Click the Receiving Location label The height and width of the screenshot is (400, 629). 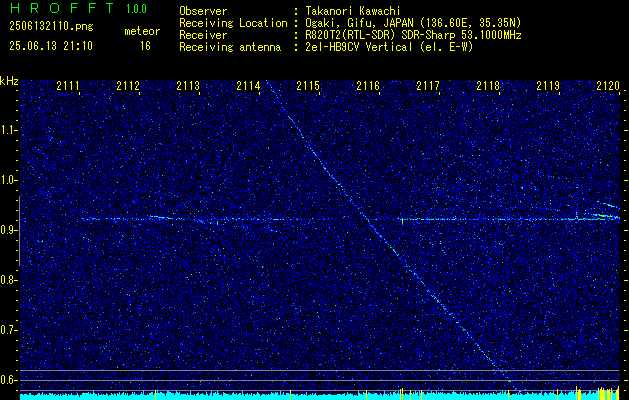233,23
